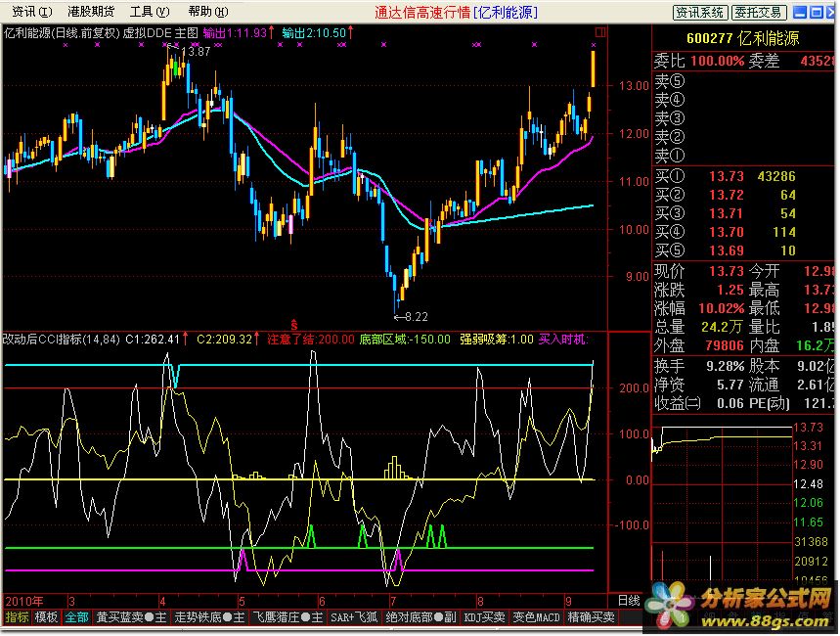The height and width of the screenshot is (636, 840).
Task: Open the 工具(V) menu
Action: (150, 12)
